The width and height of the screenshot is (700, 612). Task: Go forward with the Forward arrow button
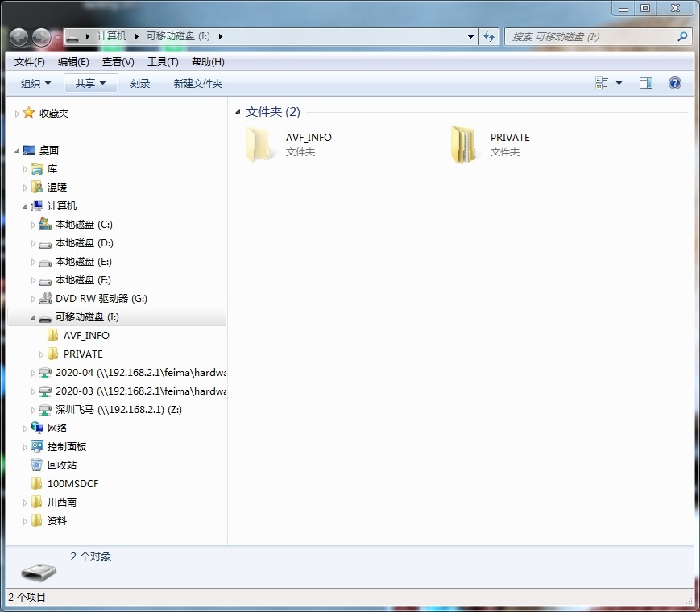(x=42, y=37)
